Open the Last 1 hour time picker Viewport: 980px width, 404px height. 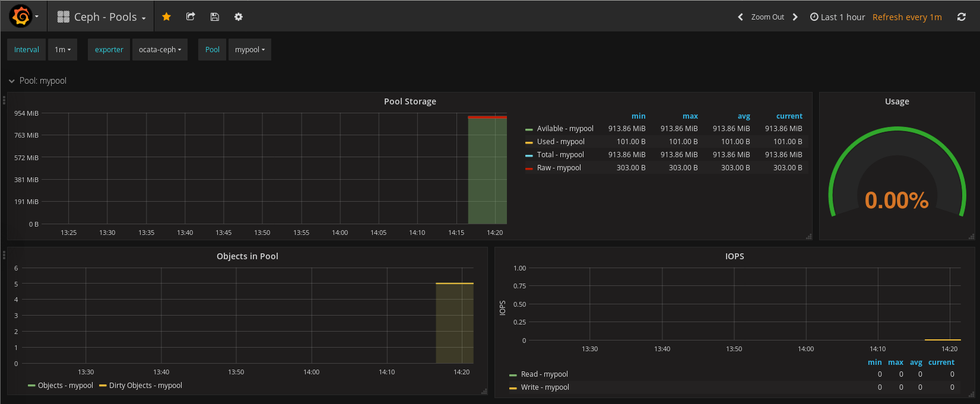pyautogui.click(x=838, y=17)
